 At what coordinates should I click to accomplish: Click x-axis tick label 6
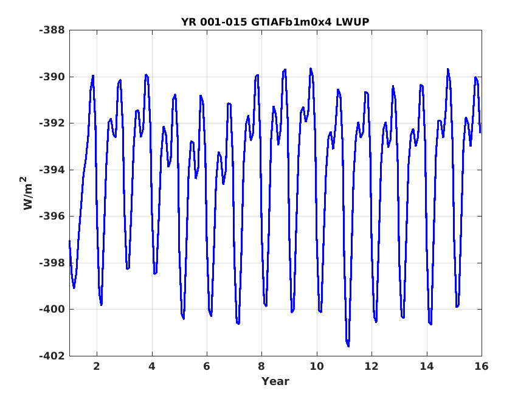[x=207, y=366]
